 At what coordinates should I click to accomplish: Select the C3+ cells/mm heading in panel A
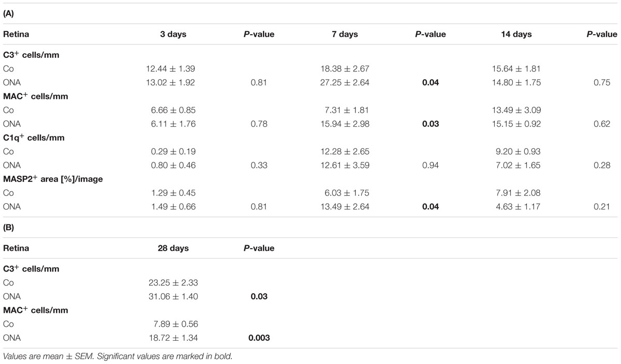click(33, 54)
